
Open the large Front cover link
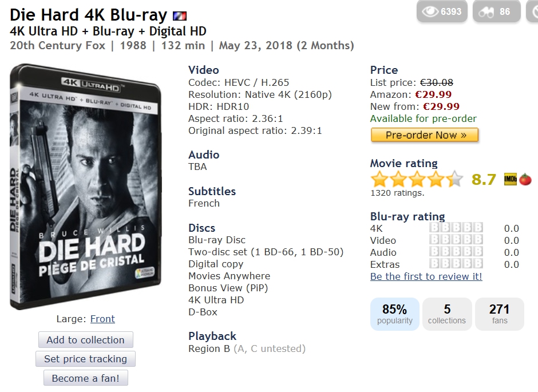pyautogui.click(x=102, y=319)
